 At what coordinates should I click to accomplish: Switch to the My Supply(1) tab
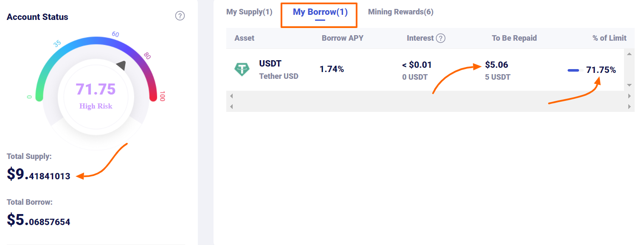tap(249, 12)
